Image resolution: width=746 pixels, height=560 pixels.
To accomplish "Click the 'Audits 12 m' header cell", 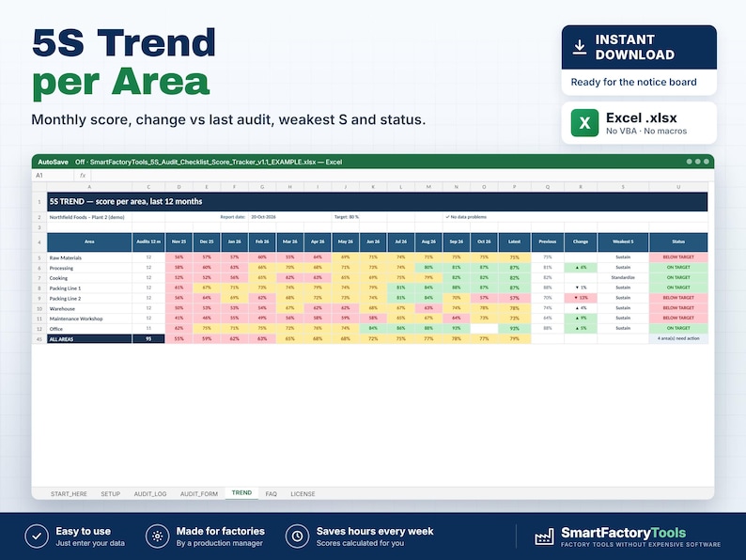I will point(148,242).
